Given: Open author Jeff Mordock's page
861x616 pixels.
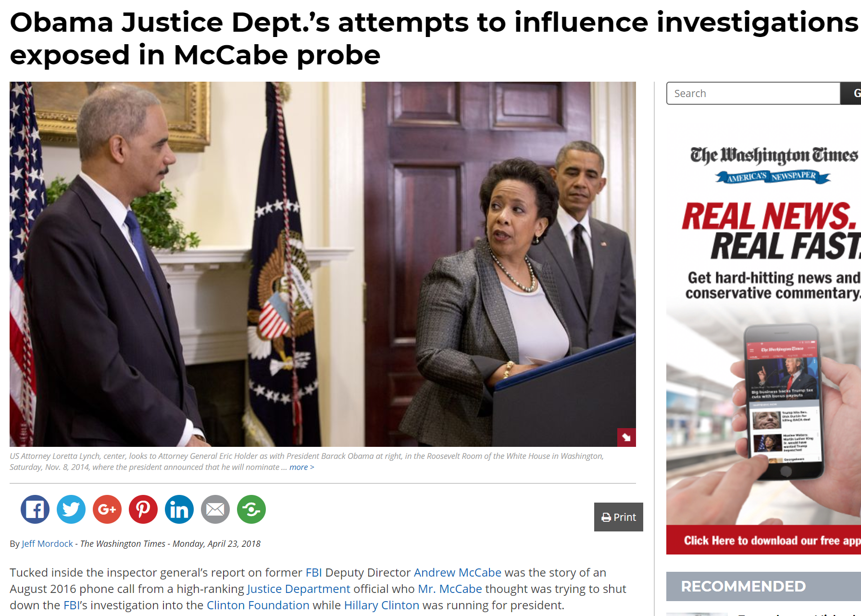Looking at the screenshot, I should click(47, 543).
